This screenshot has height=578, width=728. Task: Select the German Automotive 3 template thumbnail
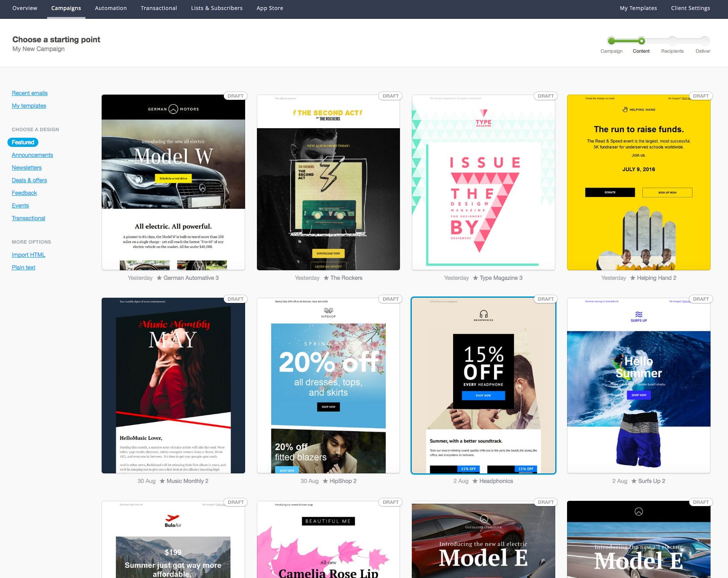[x=173, y=182]
